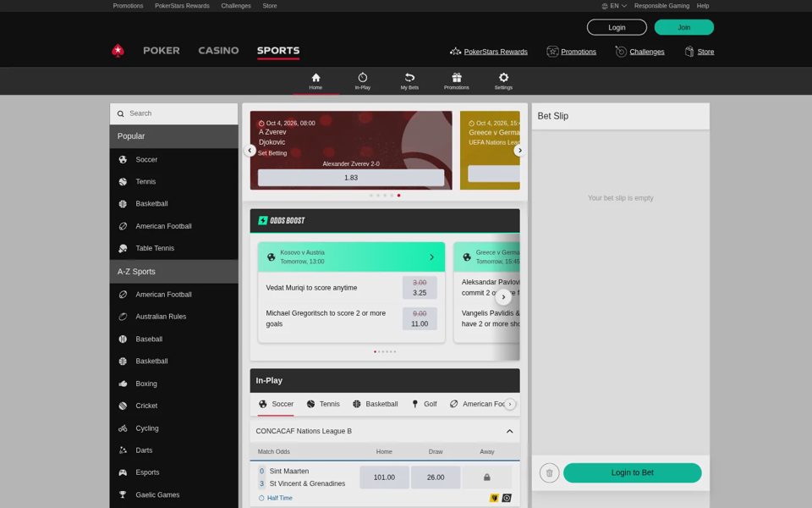812x508 pixels.
Task: Select Tennis tab in In-Play
Action: 323,405
